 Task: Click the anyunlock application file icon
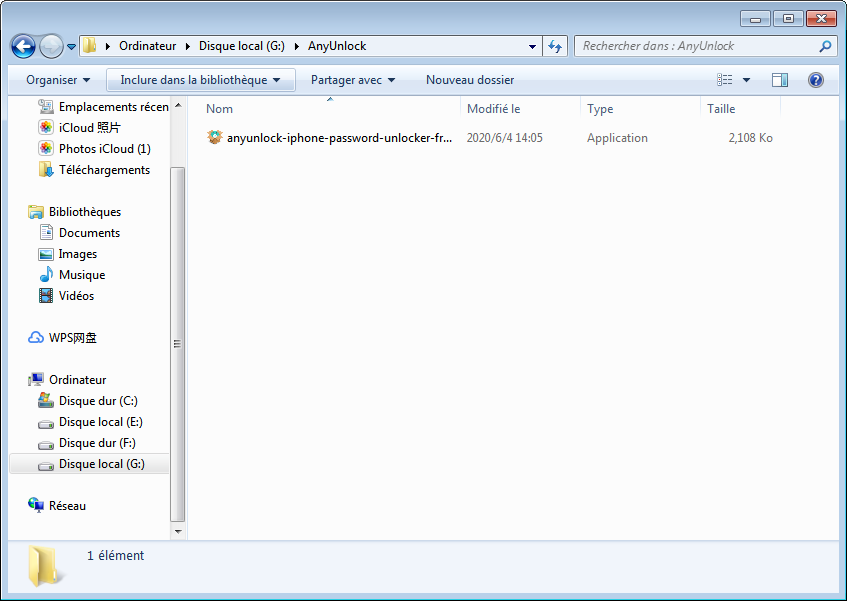pos(214,137)
